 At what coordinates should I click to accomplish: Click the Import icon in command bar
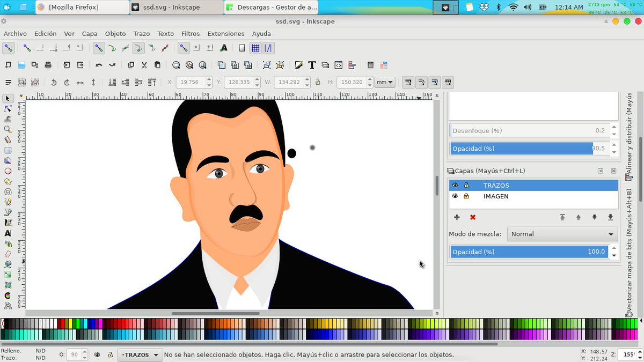[x=67, y=65]
